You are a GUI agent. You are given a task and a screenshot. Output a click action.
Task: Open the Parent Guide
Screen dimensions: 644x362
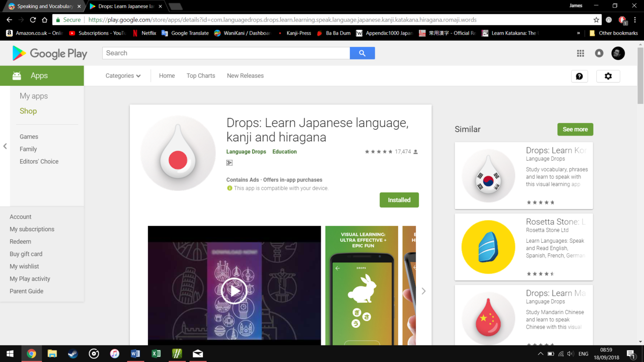pos(27,292)
